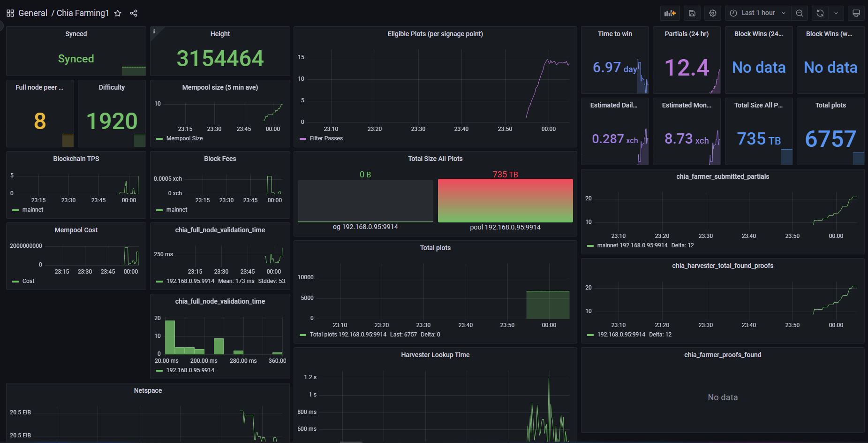The width and height of the screenshot is (868, 443).
Task: Expand the auto-refresh interval dropdown
Action: (x=836, y=13)
